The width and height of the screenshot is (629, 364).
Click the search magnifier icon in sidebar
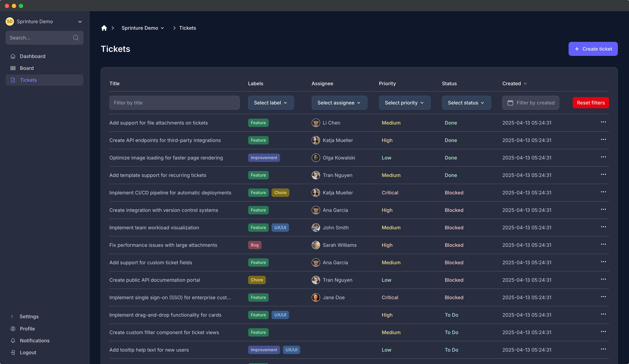click(x=76, y=38)
